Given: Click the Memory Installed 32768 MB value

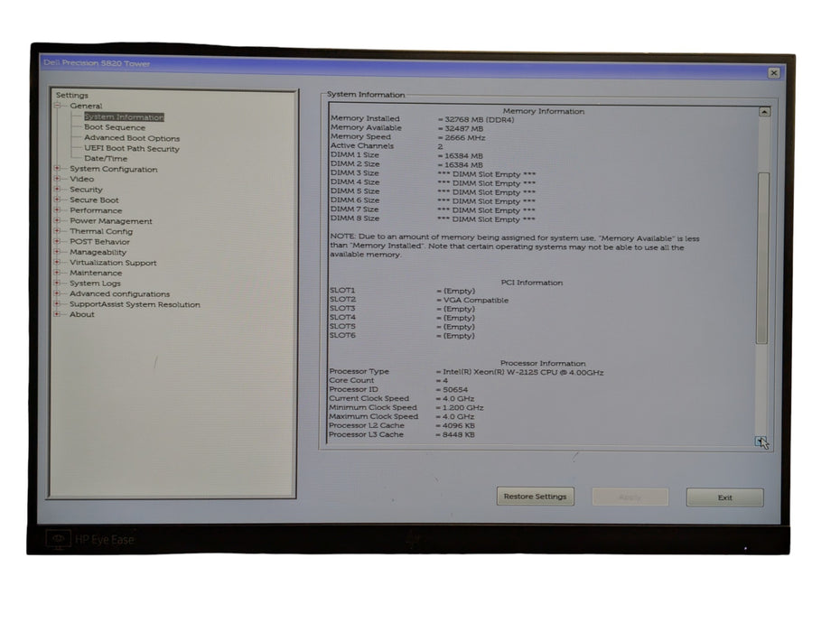Looking at the screenshot, I should (x=476, y=119).
